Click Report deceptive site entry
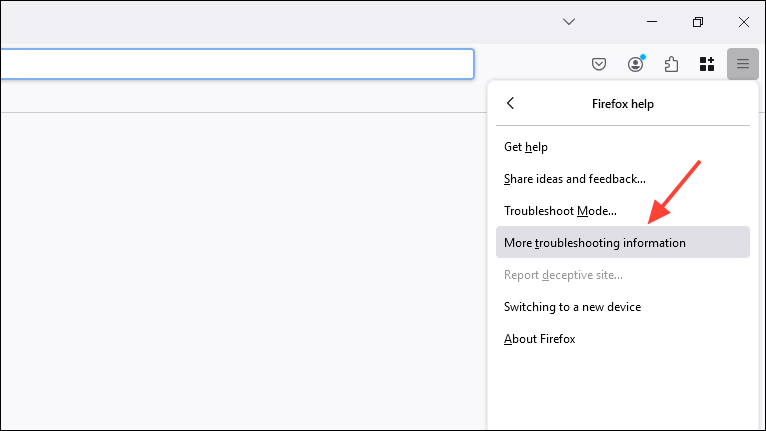The width and height of the screenshot is (766, 431). (622, 275)
